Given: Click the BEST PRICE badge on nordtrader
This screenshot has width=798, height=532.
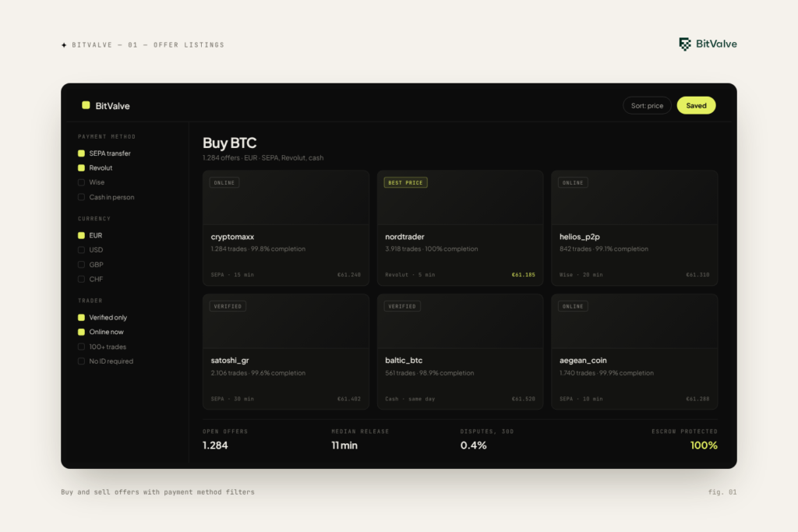Looking at the screenshot, I should coord(405,182).
